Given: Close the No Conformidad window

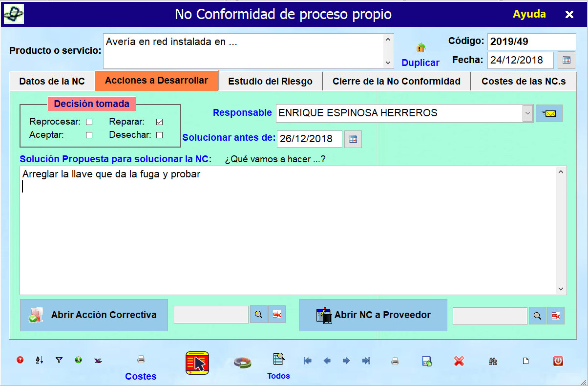Looking at the screenshot, I should (x=569, y=15).
